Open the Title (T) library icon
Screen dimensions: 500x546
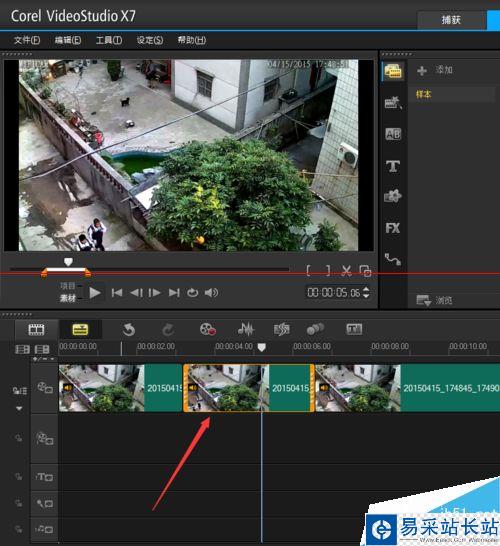click(x=393, y=166)
